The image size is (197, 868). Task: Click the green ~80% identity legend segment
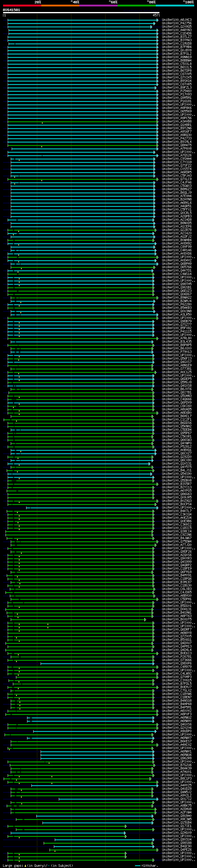pos(137,6)
